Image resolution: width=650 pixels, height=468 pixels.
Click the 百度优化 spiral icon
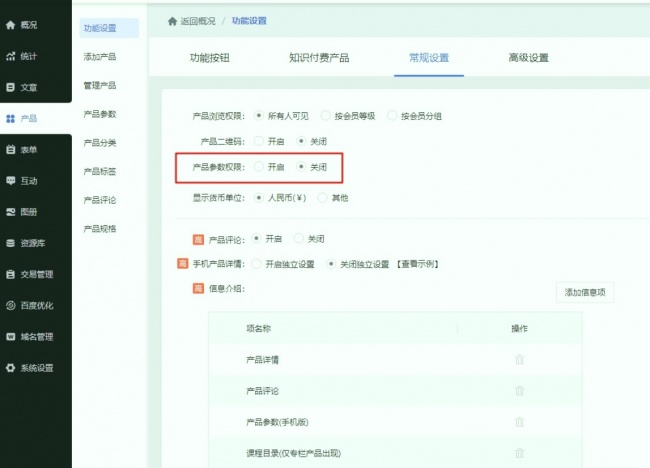pyautogui.click(x=10, y=306)
